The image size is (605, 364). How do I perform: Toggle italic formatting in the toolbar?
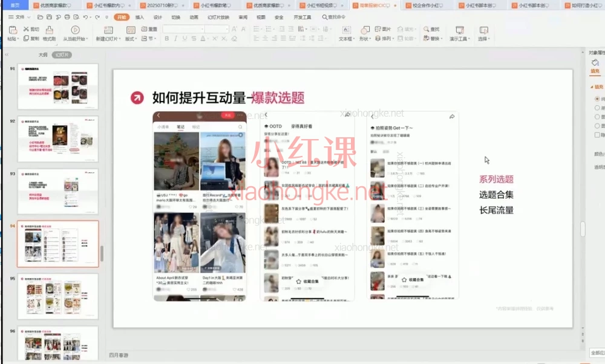tap(175, 37)
